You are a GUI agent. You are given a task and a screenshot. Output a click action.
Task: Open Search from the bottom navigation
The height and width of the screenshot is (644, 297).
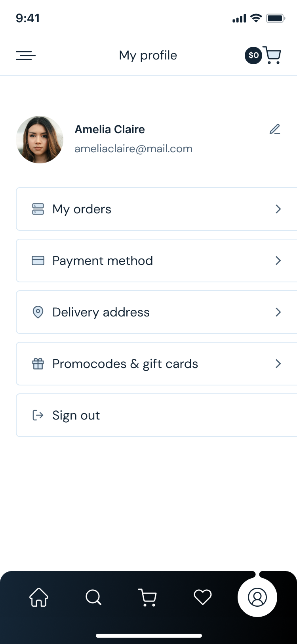(x=93, y=597)
